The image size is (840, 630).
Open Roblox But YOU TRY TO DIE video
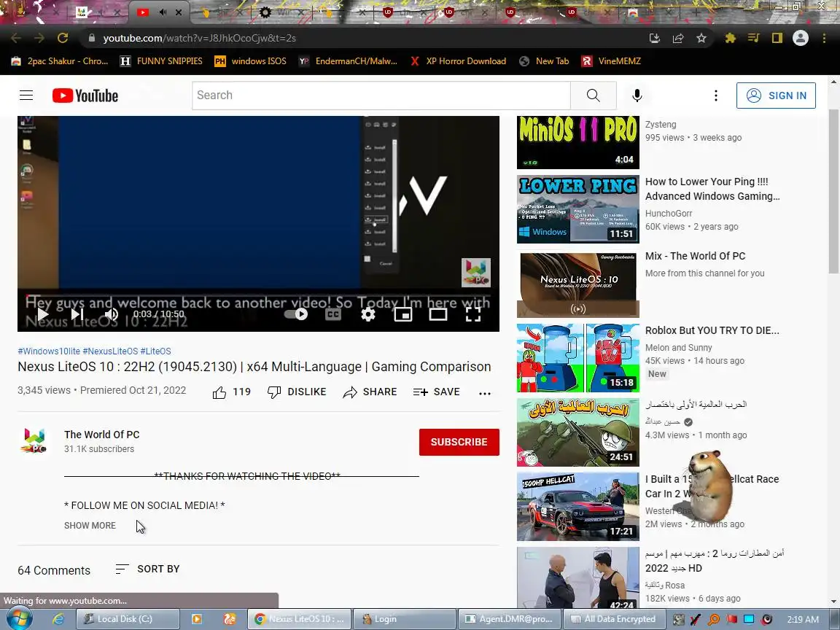coord(712,330)
